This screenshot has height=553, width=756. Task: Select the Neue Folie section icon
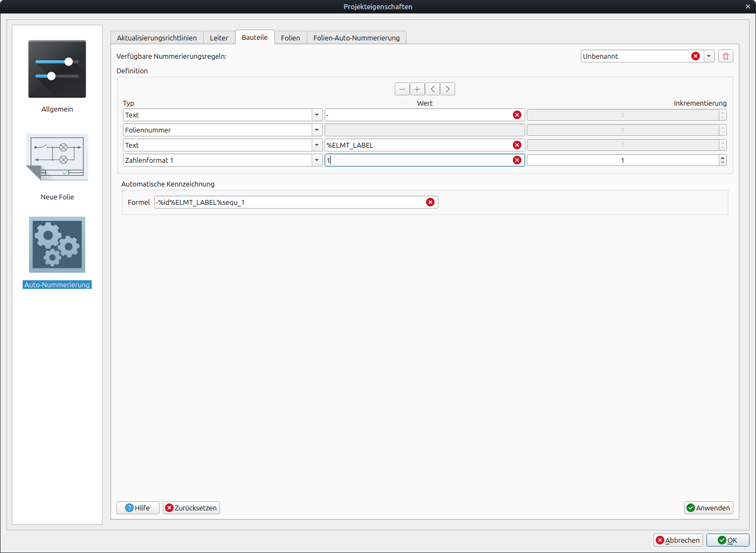(x=57, y=157)
